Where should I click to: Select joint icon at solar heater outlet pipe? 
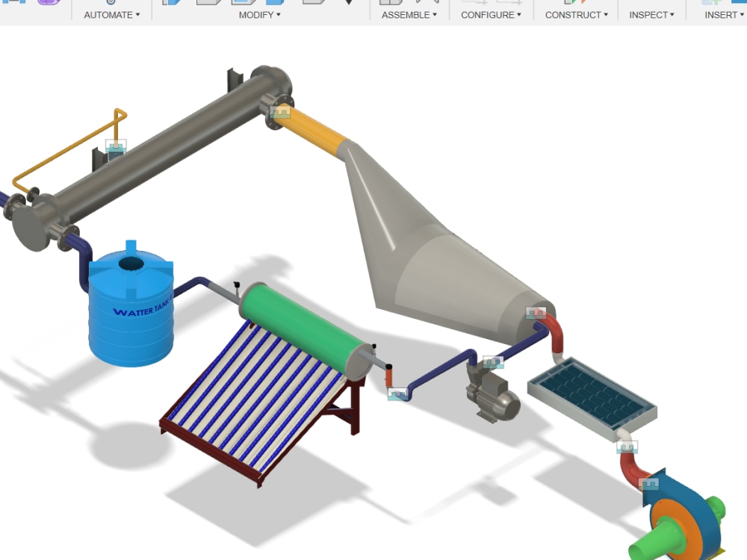tap(398, 393)
